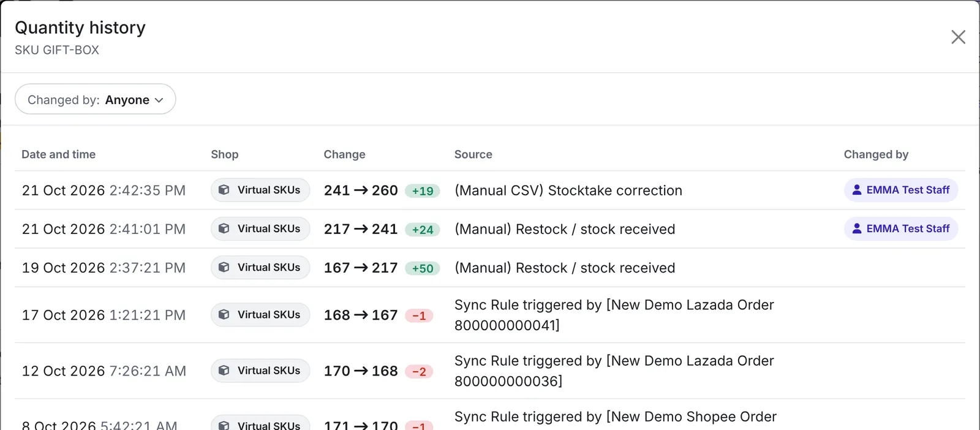Click the Source column header
The width and height of the screenshot is (980, 430).
(x=473, y=154)
